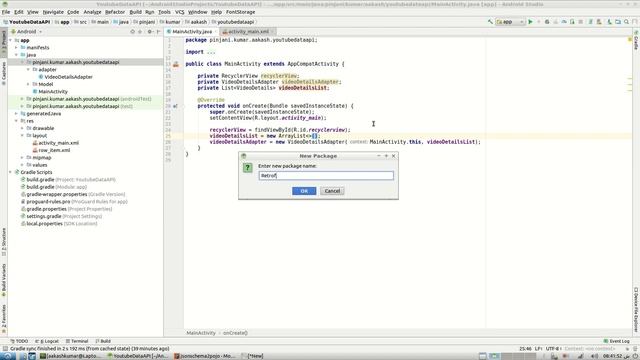This screenshot has width=640, height=360.
Task: Expand the Model package
Action: pyautogui.click(x=29, y=84)
